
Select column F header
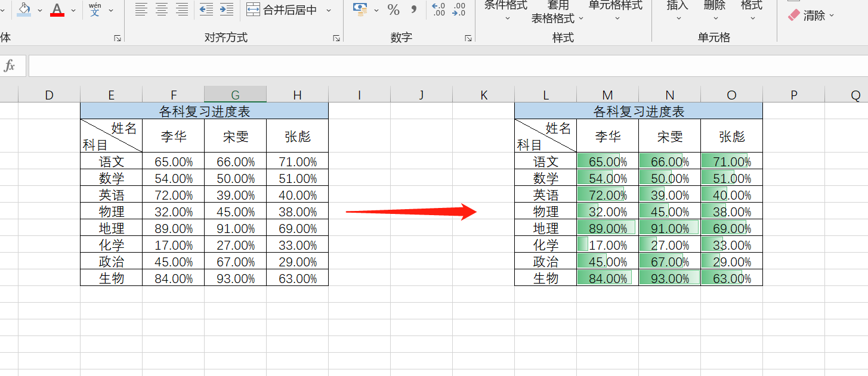tap(174, 95)
